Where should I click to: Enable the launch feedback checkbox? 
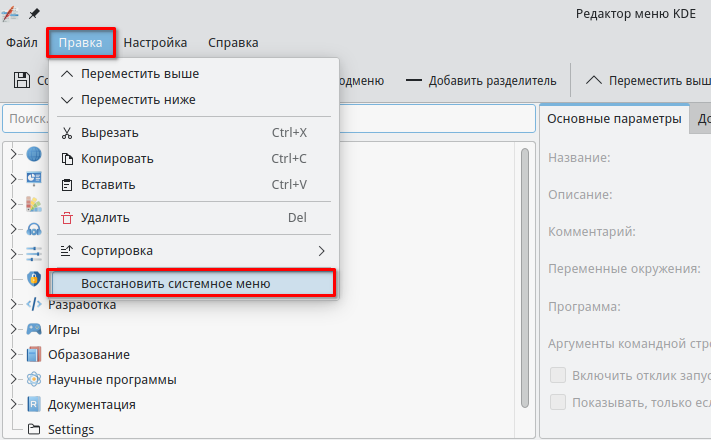(559, 376)
